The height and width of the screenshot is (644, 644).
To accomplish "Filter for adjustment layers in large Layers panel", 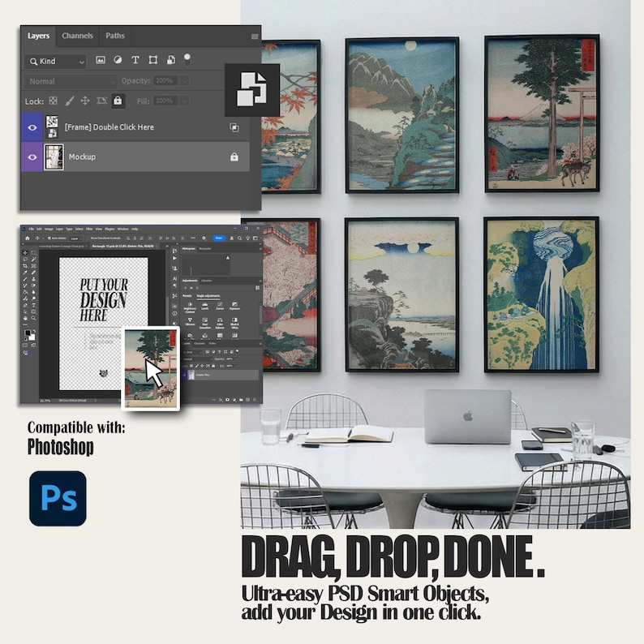I will 118,60.
